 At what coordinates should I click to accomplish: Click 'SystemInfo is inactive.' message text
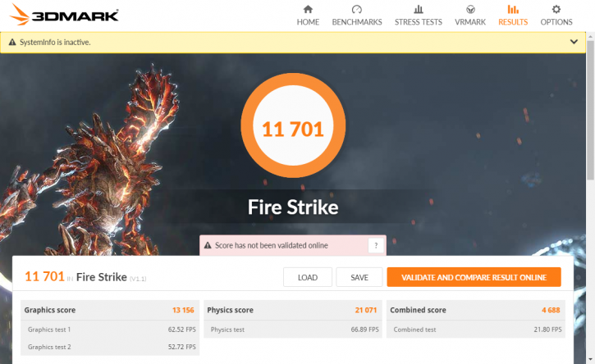point(55,42)
